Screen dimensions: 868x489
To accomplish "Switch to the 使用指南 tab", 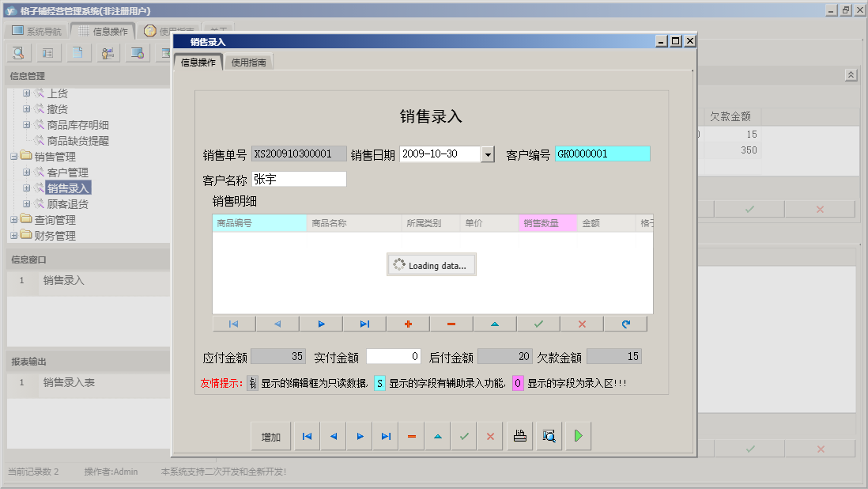I will tap(250, 60).
